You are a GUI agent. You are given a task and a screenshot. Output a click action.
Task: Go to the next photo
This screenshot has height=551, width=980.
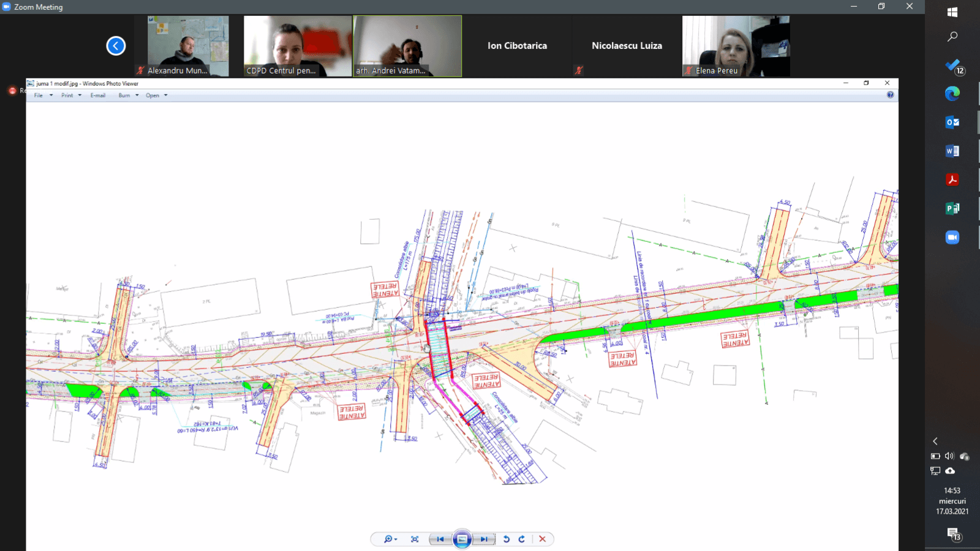tap(484, 539)
